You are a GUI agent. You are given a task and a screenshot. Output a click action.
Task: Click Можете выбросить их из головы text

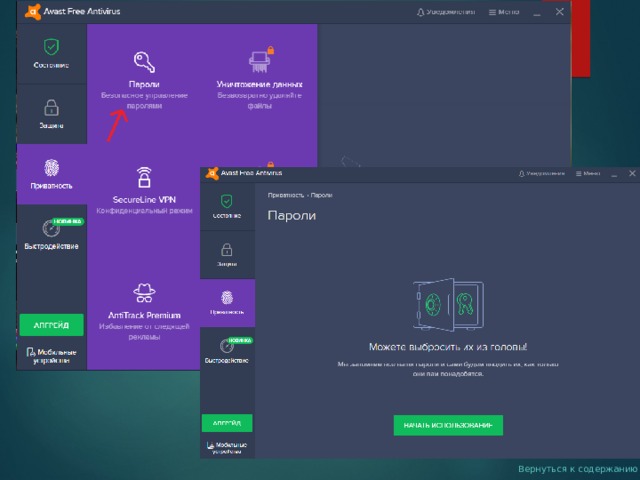click(448, 347)
